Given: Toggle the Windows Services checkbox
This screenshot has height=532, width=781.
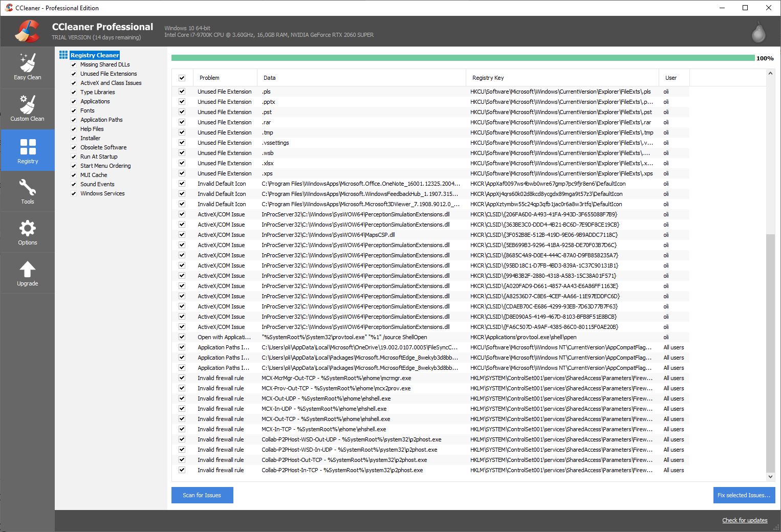Looking at the screenshot, I should [74, 193].
